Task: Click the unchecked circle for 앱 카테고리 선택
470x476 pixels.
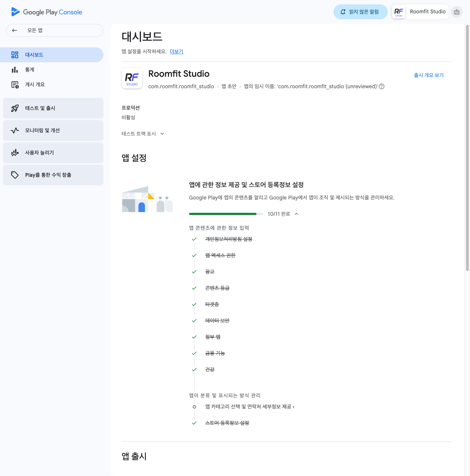Action: coord(194,407)
